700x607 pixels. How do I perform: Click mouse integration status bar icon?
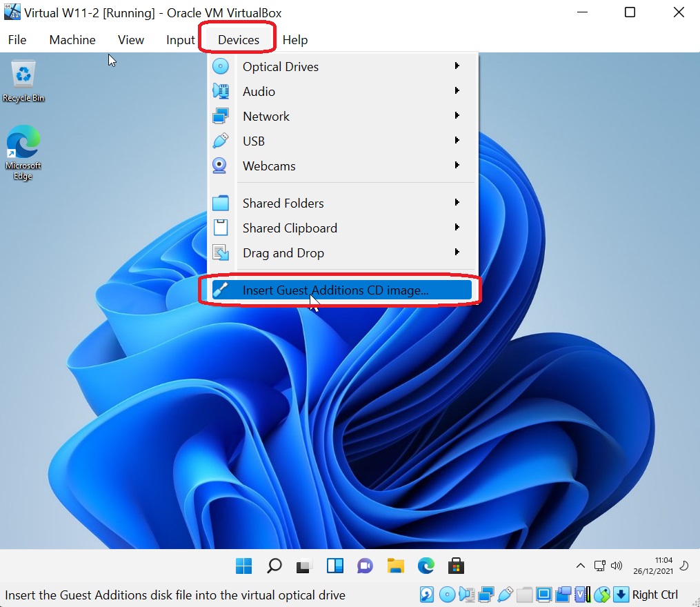point(602,595)
